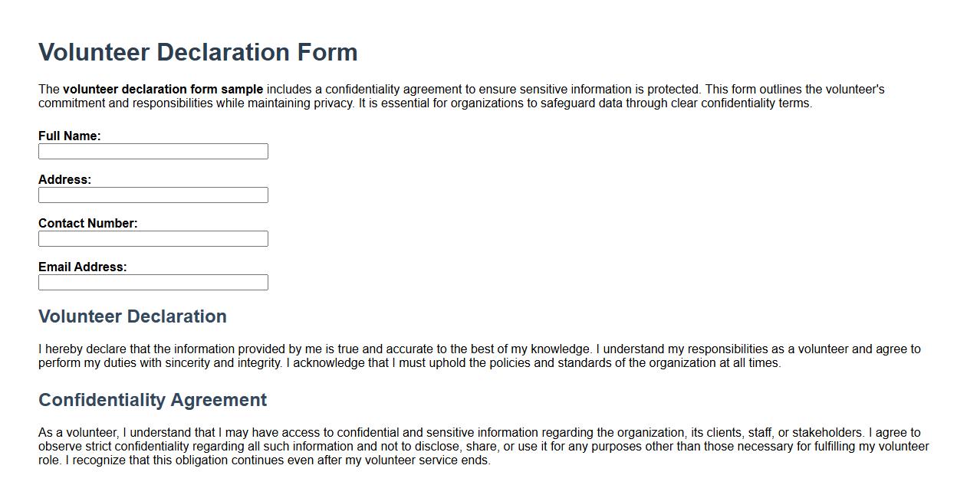This screenshot has height=498, width=980.
Task: Click inside the Email Address input field
Action: 153,282
